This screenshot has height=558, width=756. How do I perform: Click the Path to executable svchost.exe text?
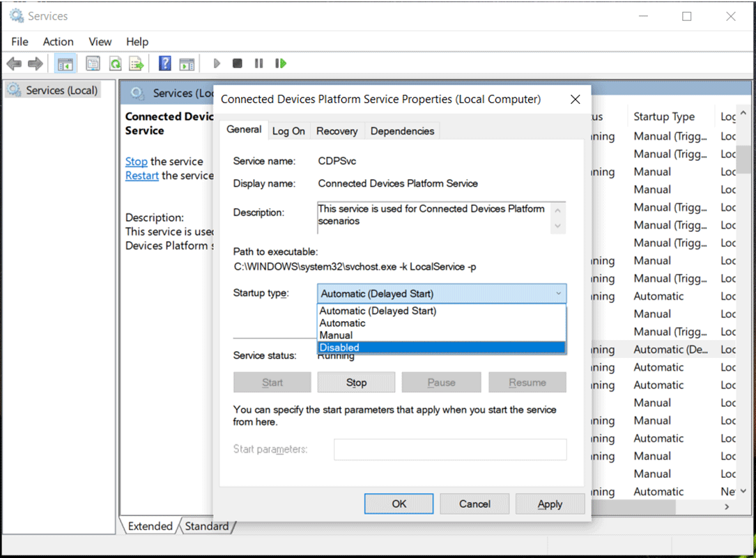pos(355,267)
